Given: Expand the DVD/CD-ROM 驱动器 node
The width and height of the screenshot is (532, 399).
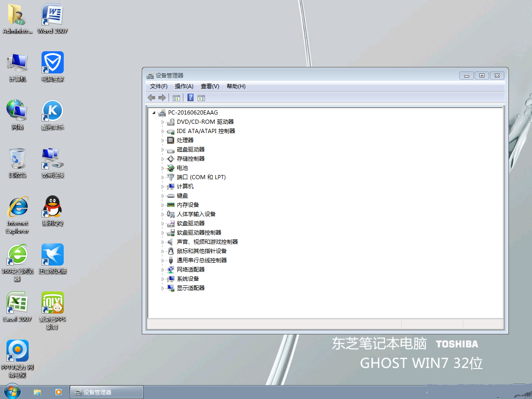Looking at the screenshot, I should [x=163, y=122].
